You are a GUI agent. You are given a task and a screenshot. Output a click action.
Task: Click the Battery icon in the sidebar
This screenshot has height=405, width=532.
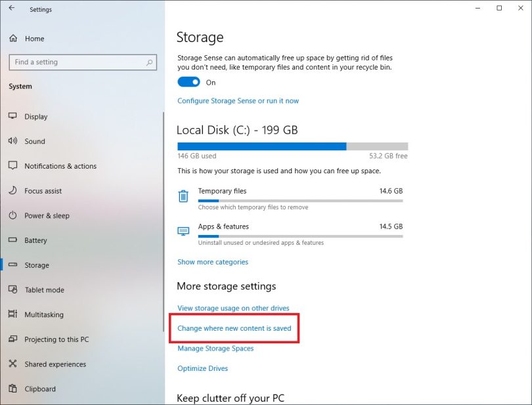coord(14,240)
